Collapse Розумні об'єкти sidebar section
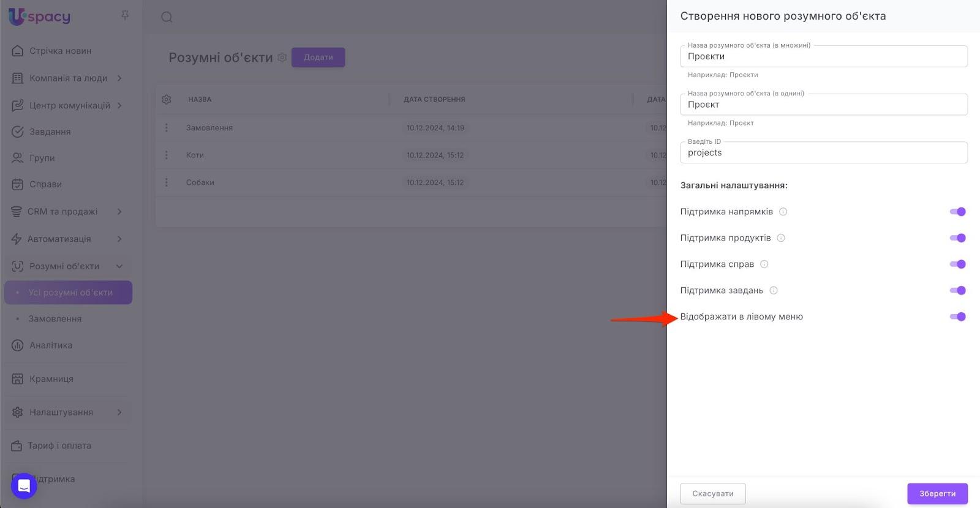980x508 pixels. [119, 266]
